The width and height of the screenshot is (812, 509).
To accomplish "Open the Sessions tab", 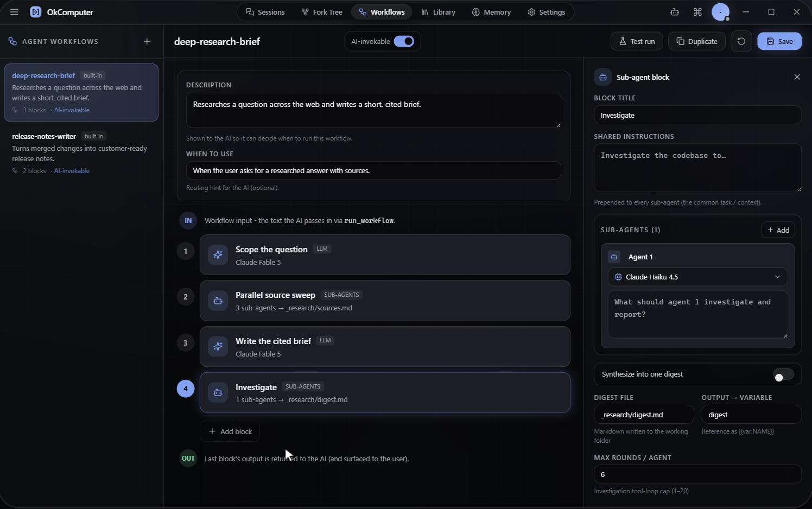I will (x=265, y=12).
